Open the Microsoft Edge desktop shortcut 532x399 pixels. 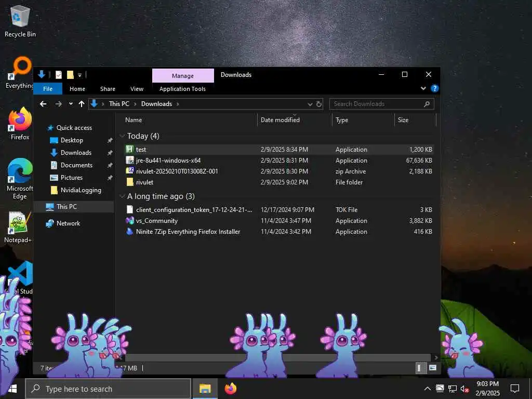tap(20, 179)
